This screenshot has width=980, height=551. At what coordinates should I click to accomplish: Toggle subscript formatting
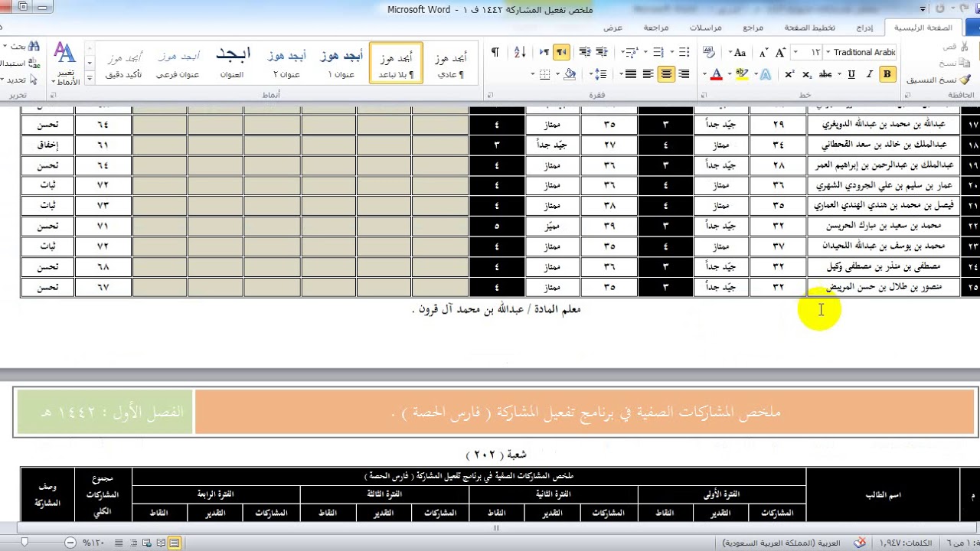[x=807, y=74]
